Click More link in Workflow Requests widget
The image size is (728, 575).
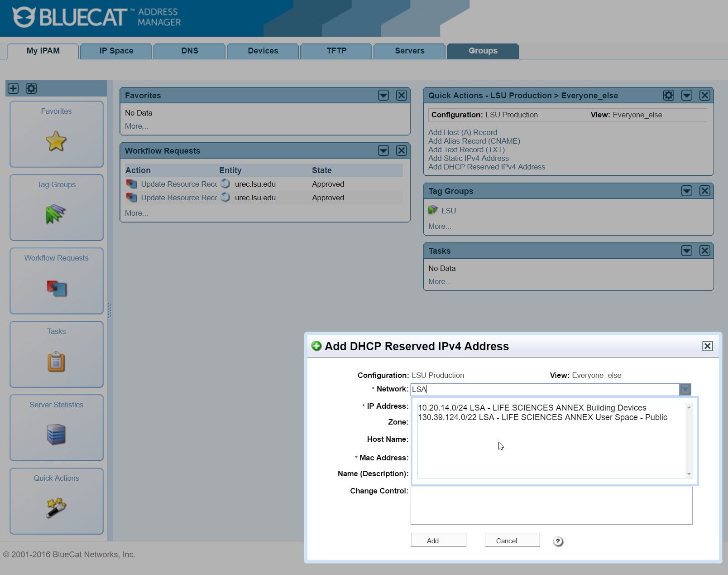point(136,213)
